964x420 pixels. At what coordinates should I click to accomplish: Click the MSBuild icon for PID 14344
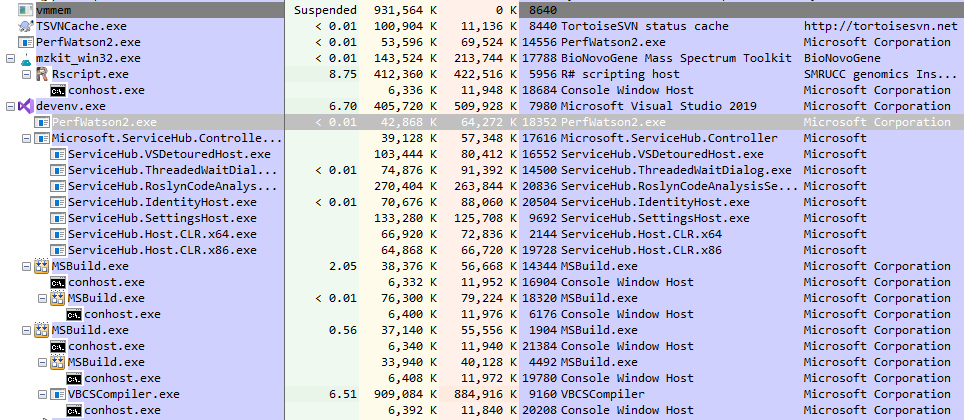[x=42, y=266]
